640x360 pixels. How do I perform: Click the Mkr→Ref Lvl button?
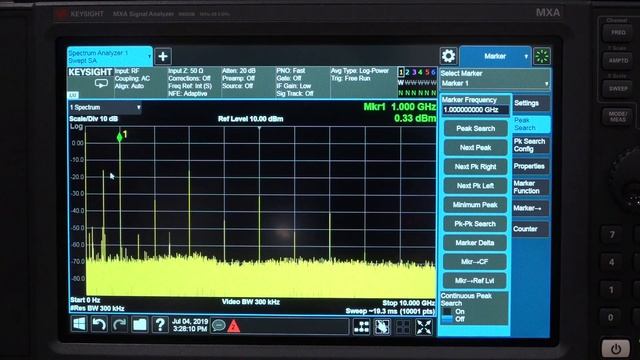point(475,281)
